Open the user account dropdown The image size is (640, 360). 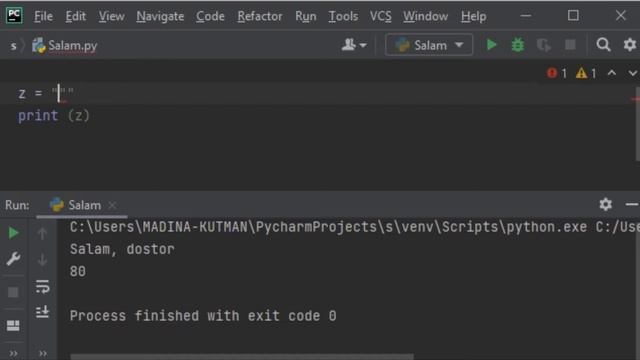(x=353, y=45)
